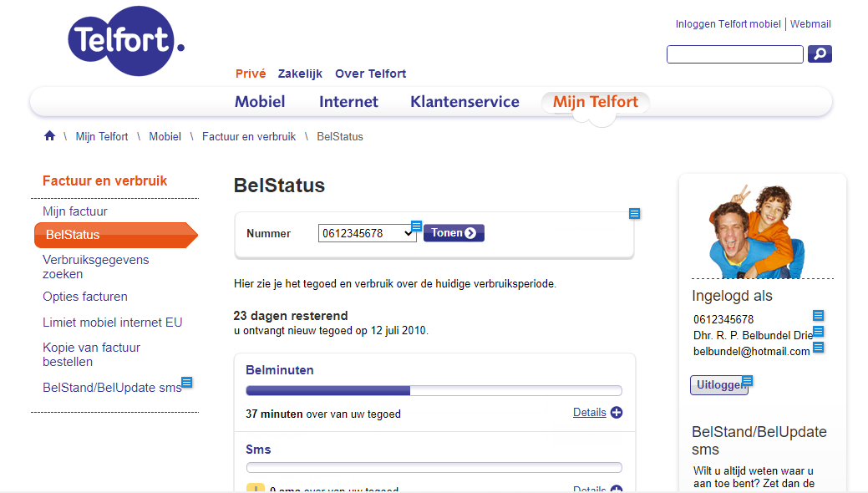Screen dimensions: 868x493
Task: Click the '37 minuten over van uw tegoed' text
Action: [323, 414]
